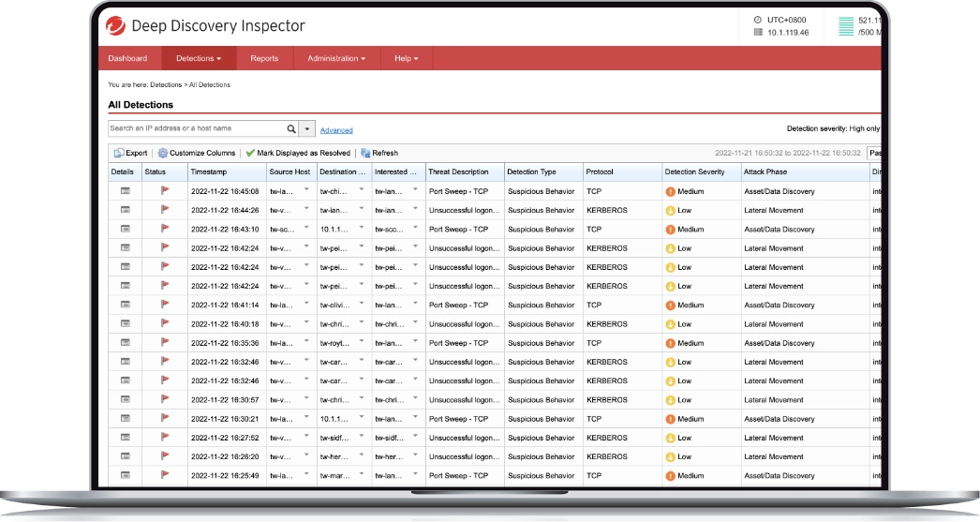Expand tw-chi... destination dropdown in 18:45:08 row
This screenshot has height=522, width=980.
click(x=362, y=189)
